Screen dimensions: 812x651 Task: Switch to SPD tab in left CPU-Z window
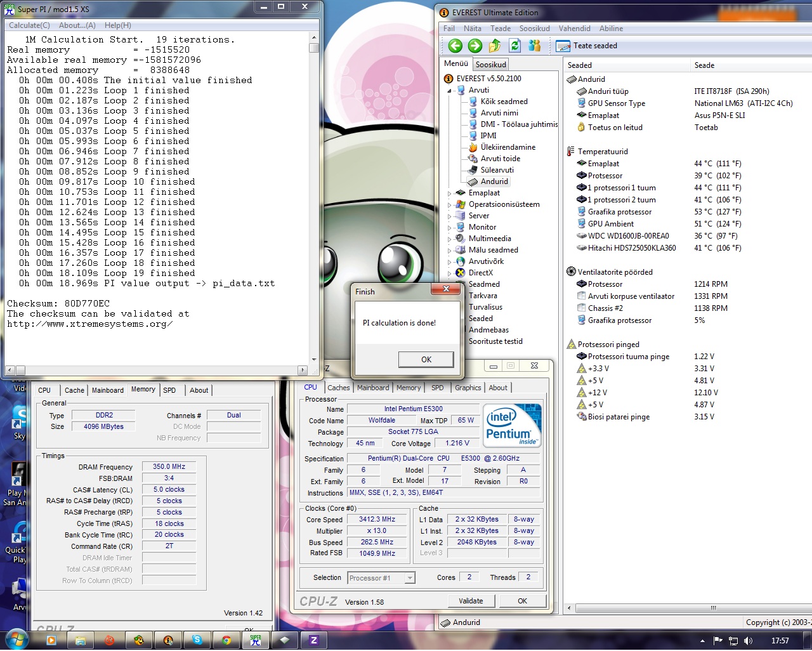(169, 390)
